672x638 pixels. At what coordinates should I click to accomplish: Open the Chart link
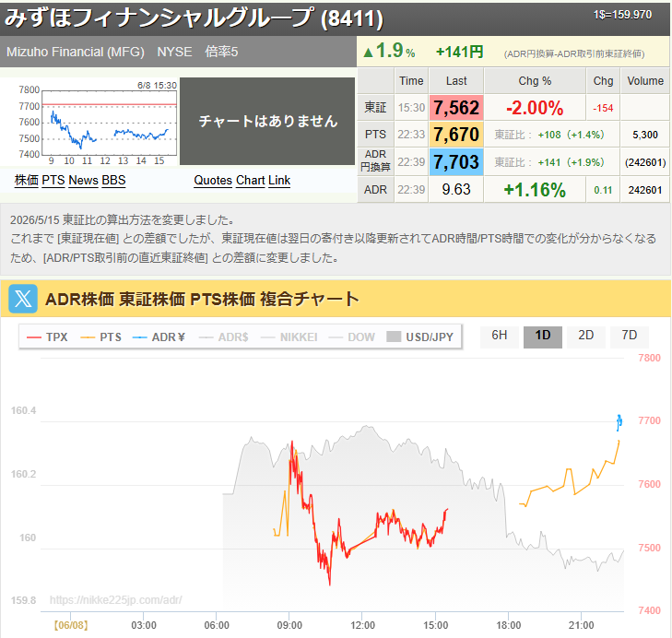click(x=251, y=180)
